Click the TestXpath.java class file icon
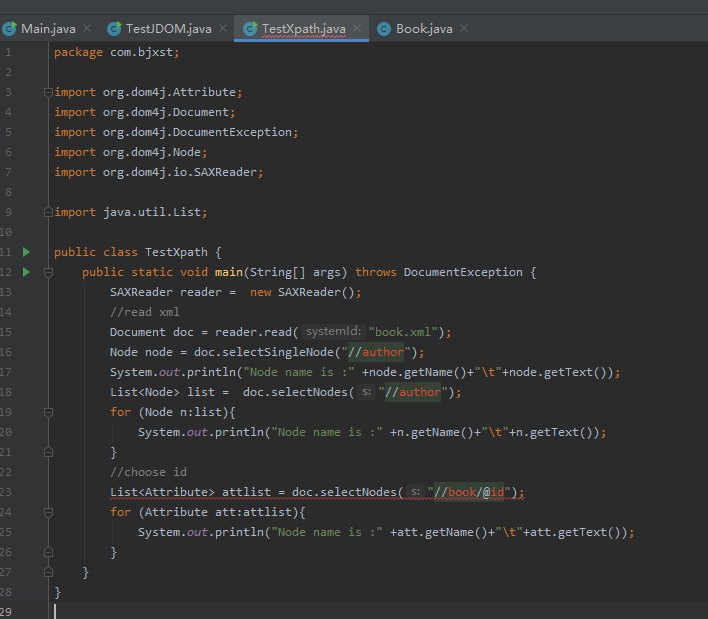This screenshot has width=708, height=619. click(250, 29)
